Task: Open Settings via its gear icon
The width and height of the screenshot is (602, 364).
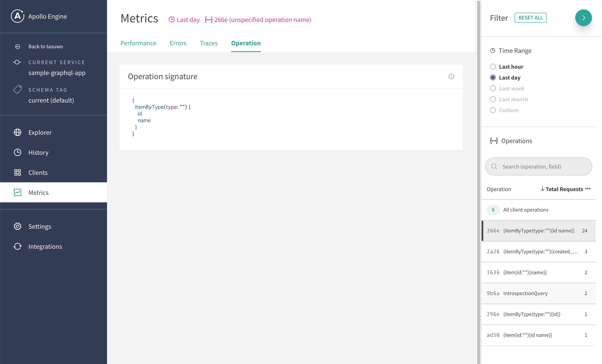Action: (x=17, y=226)
